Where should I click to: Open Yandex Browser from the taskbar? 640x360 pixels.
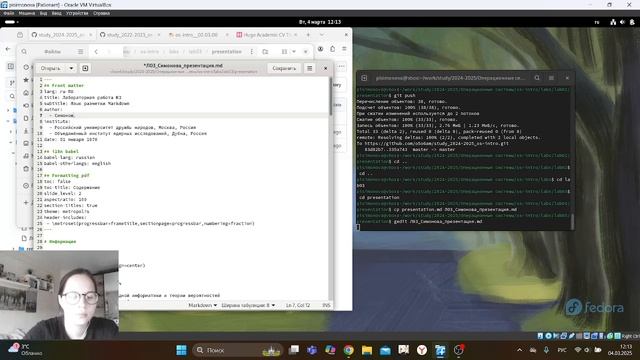pos(422,350)
